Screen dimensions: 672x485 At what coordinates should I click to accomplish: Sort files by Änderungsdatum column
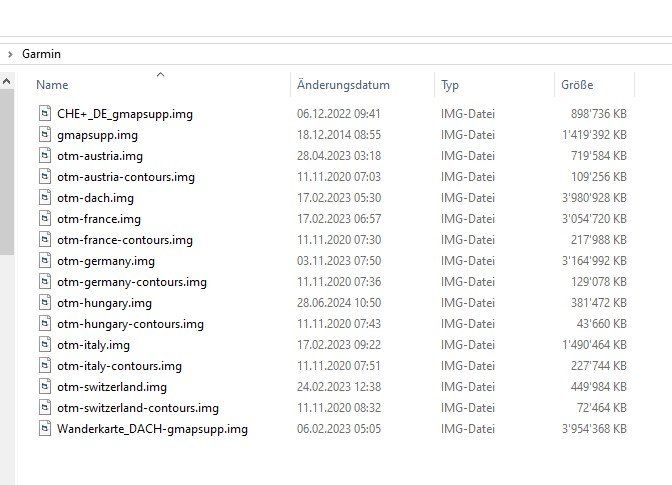click(343, 85)
